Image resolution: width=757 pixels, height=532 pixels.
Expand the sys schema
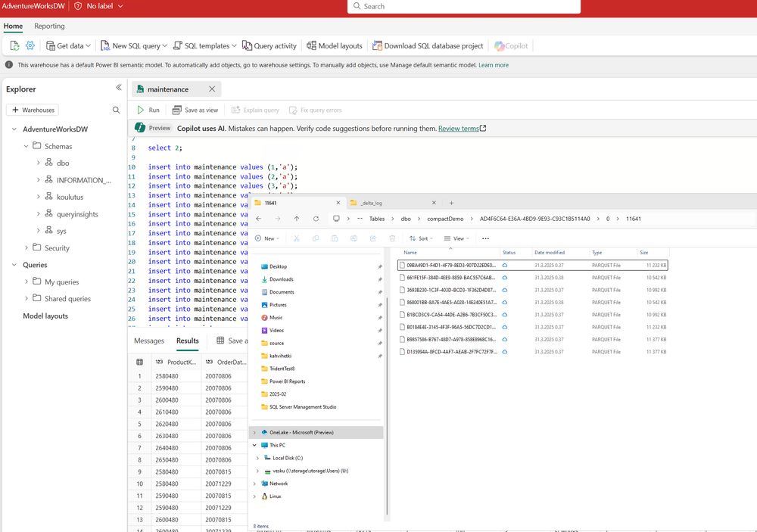click(38, 231)
